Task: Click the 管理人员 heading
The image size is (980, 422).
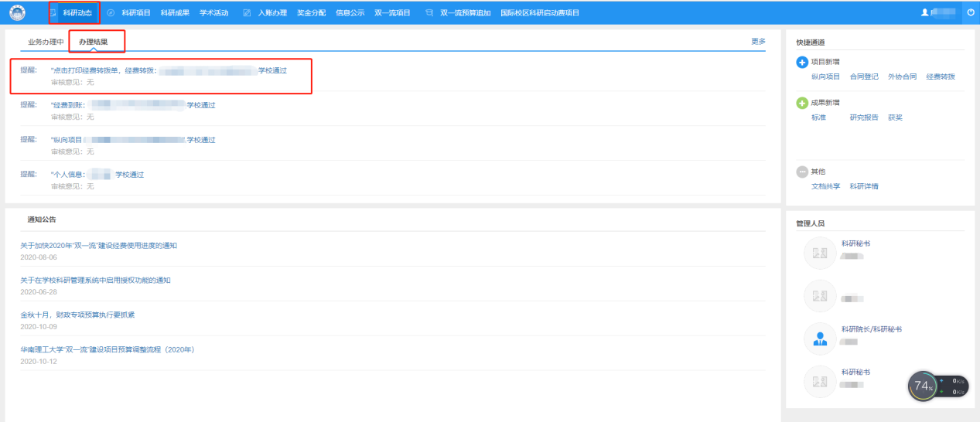Action: click(x=811, y=223)
